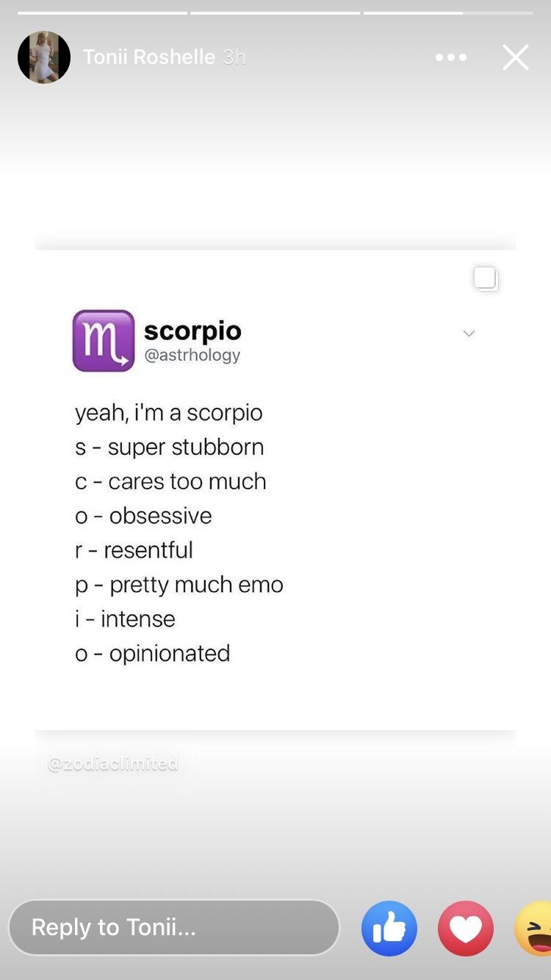Image resolution: width=551 pixels, height=980 pixels.
Task: Tap the multiple-images stacked squares icon
Action: 486,279
